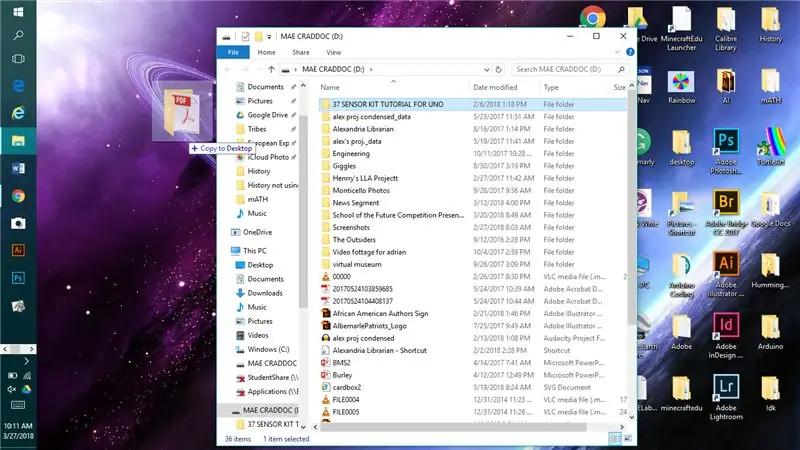Launch Microsoft Edge from taskbar
Image resolution: width=800 pixels, height=450 pixels.
click(18, 85)
